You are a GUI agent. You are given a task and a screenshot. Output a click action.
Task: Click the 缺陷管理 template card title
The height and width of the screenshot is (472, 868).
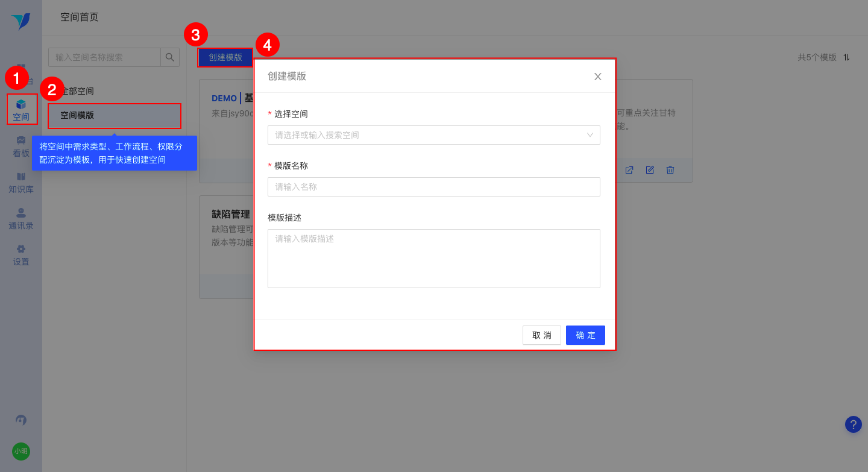[231, 214]
